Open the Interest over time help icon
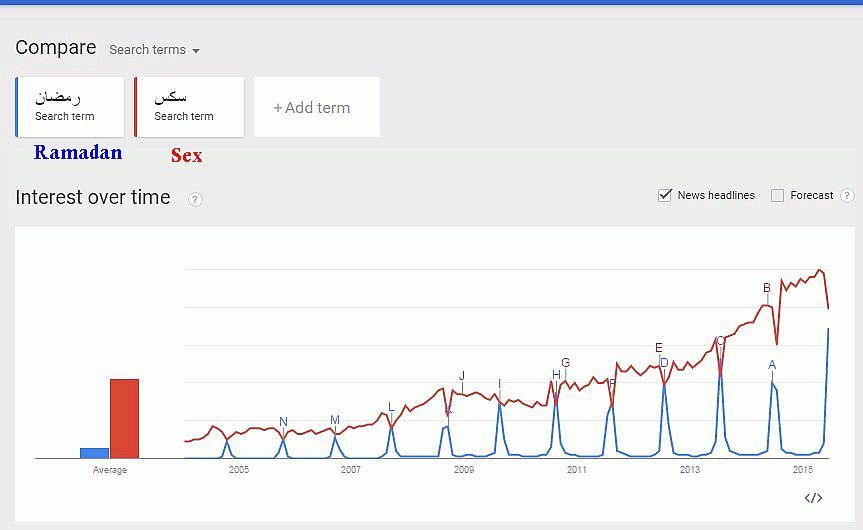This screenshot has height=530, width=863. click(195, 199)
